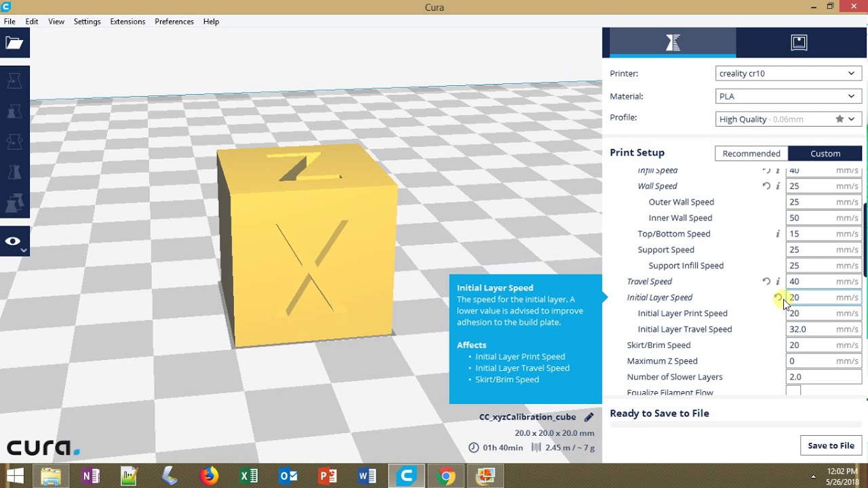Open the Extensions menu
The width and height of the screenshot is (868, 488).
click(127, 22)
